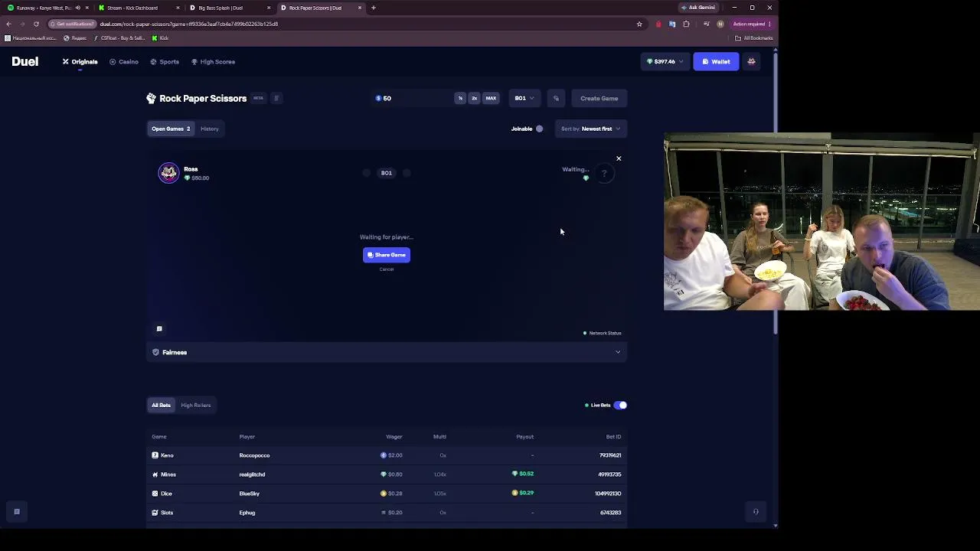Screen dimensions: 980x551
Task: Open the All Bookmarks folder
Action: pos(754,37)
